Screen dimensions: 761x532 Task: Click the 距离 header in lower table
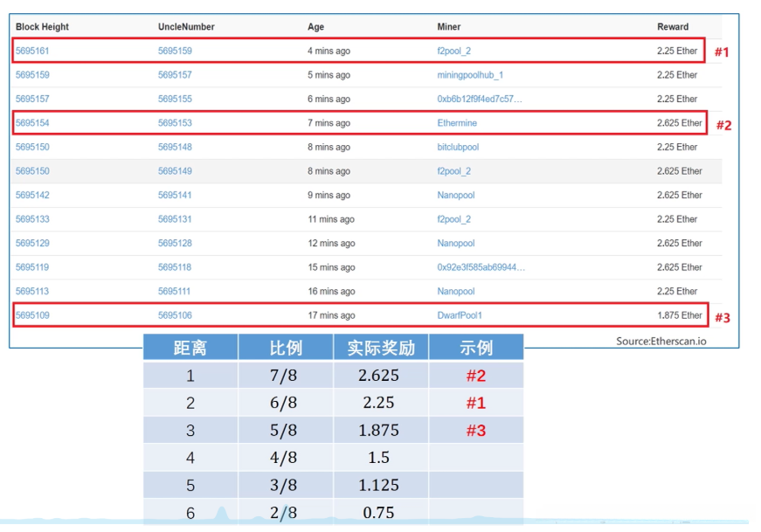tap(190, 348)
